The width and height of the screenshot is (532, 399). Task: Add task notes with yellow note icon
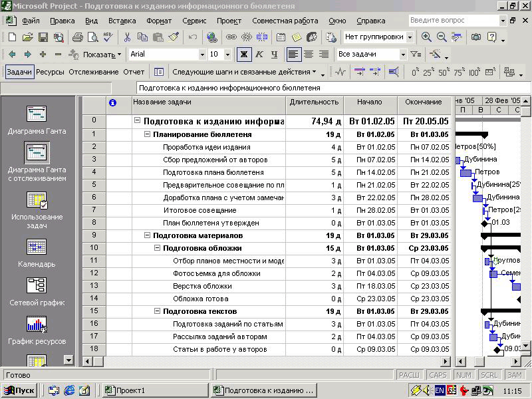(296, 37)
